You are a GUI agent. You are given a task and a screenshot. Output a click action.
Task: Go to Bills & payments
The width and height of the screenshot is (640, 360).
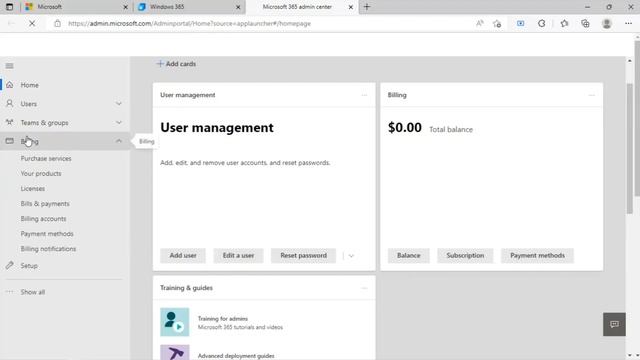click(45, 204)
